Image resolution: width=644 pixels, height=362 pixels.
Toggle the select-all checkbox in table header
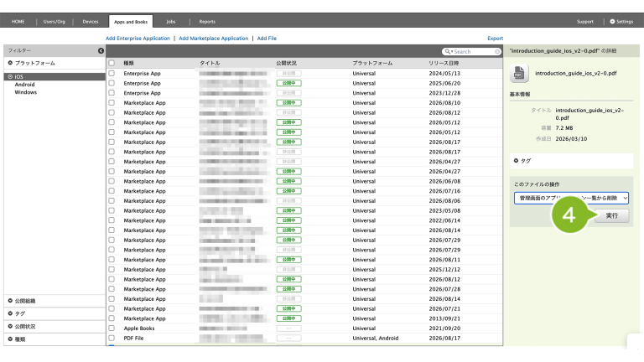coord(112,63)
